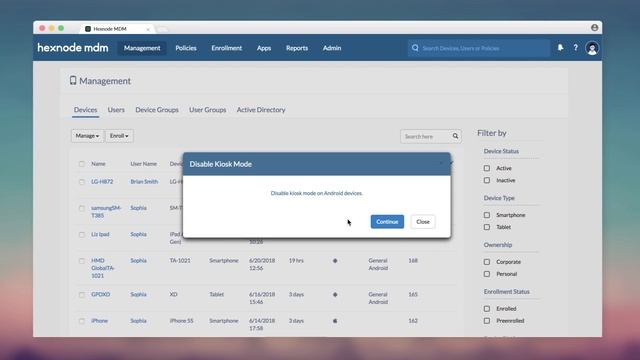640x360 pixels.
Task: Filter by Enrolled status
Action: [x=487, y=309]
